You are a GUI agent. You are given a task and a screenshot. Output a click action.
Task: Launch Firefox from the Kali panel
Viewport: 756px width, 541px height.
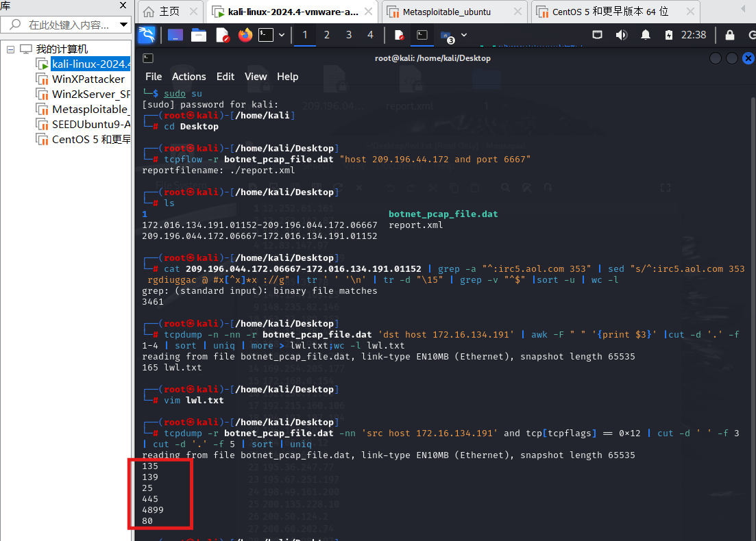tap(245, 35)
